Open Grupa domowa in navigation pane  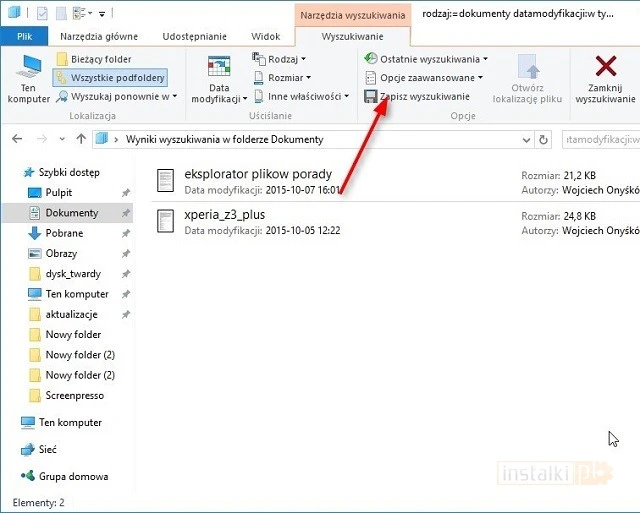tap(73, 477)
